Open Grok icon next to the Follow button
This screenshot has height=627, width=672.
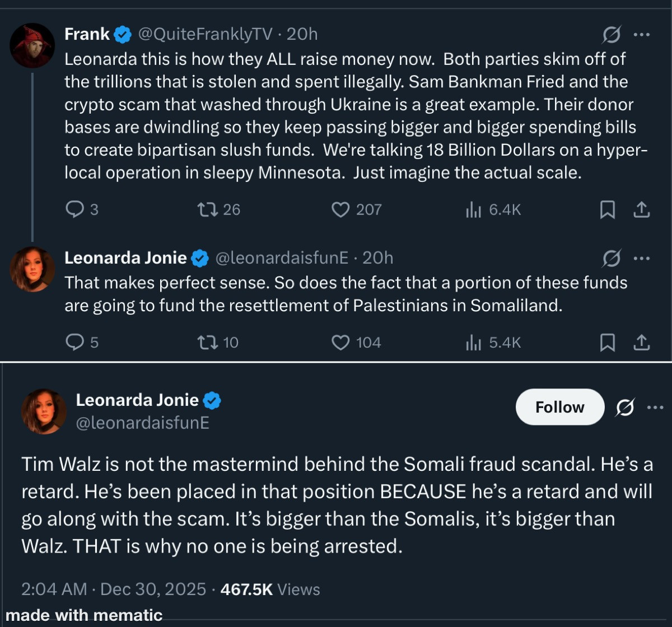click(624, 408)
